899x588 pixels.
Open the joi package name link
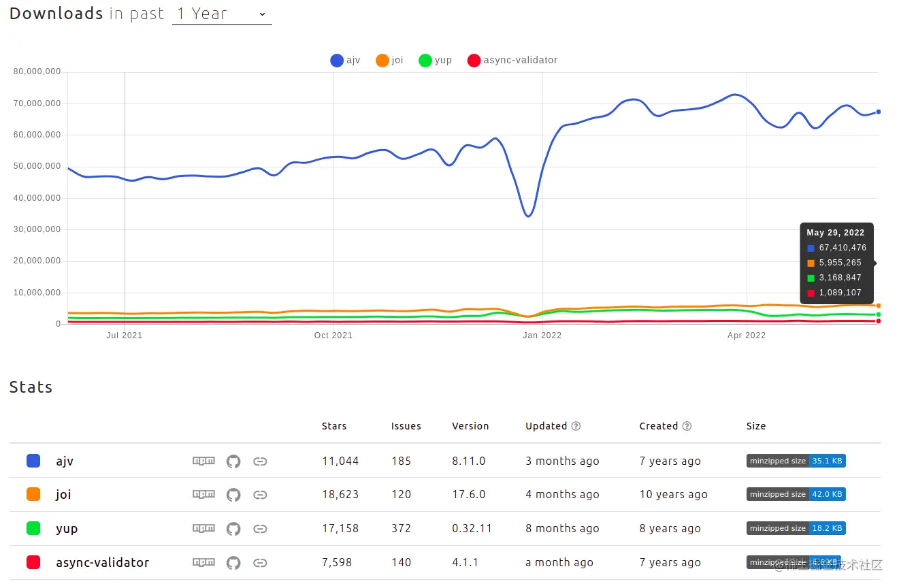(63, 495)
